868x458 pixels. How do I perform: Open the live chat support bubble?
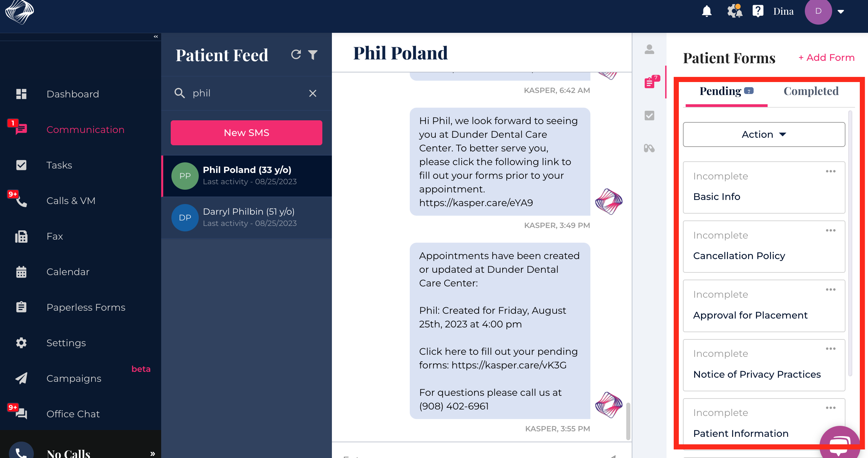point(839,444)
